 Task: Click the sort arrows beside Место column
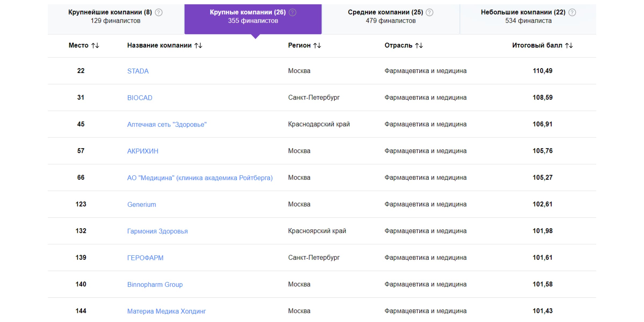[x=95, y=46]
